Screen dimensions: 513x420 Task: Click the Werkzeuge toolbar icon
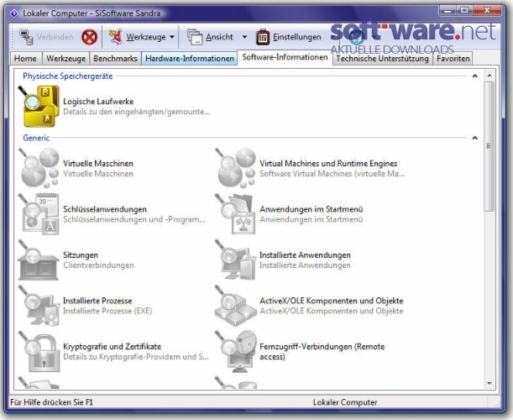(116, 37)
